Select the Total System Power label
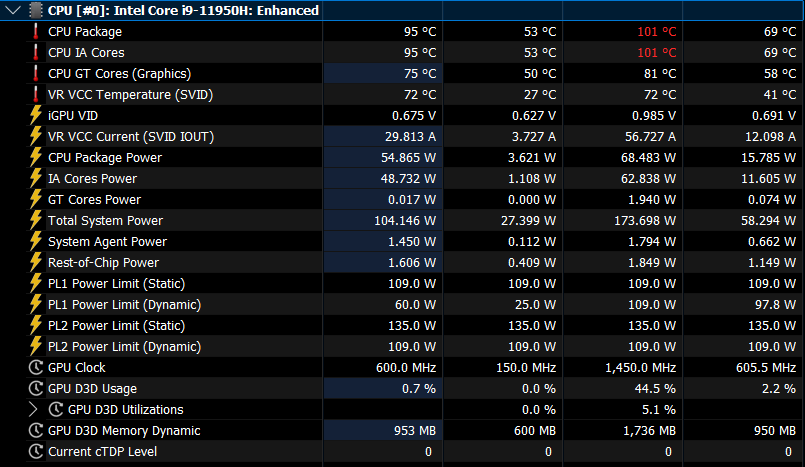Screen dimensions: 805x467 (105, 221)
